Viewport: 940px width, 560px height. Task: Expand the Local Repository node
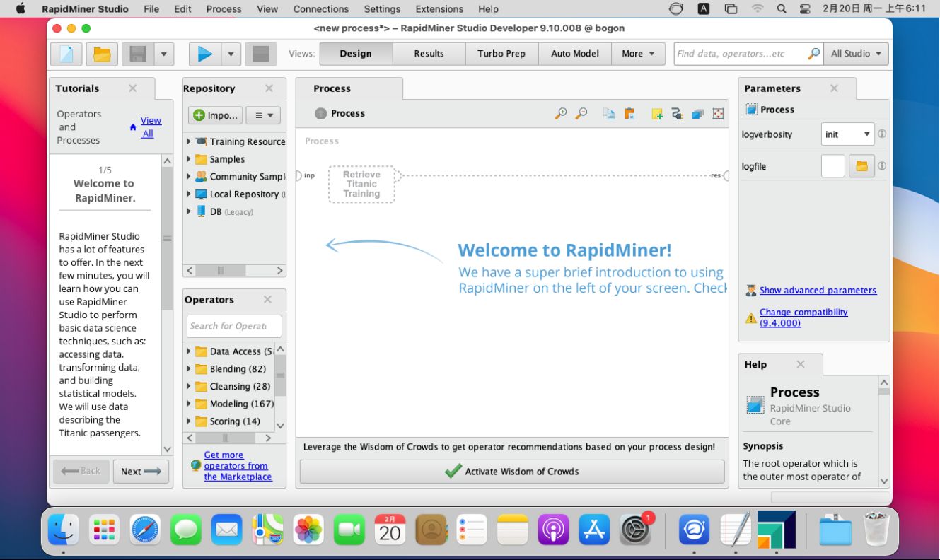click(189, 194)
